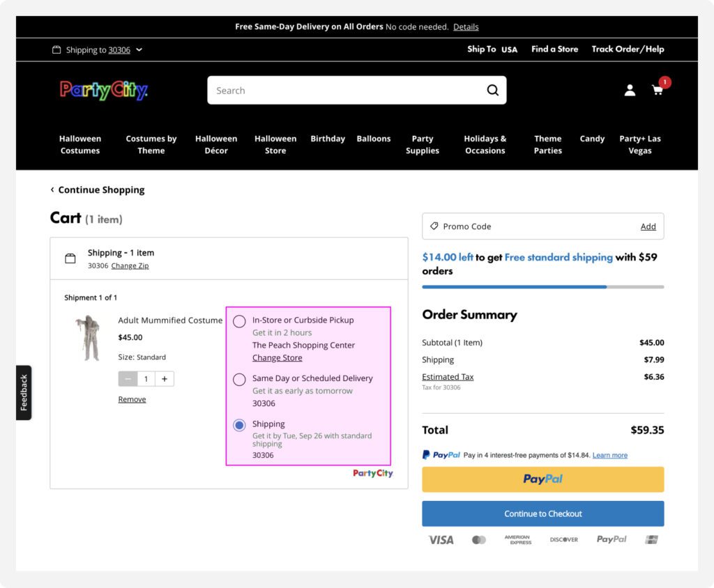The height and width of the screenshot is (588, 714).
Task: Open Party Supplies menu
Action: point(423,145)
